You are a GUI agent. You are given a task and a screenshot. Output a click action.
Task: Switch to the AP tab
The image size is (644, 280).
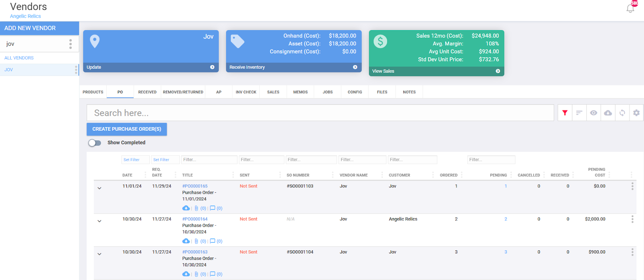click(x=219, y=92)
